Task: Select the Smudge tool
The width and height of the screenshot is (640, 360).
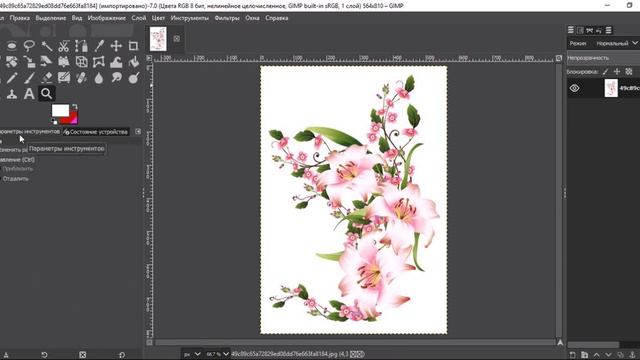Action: pos(116,78)
